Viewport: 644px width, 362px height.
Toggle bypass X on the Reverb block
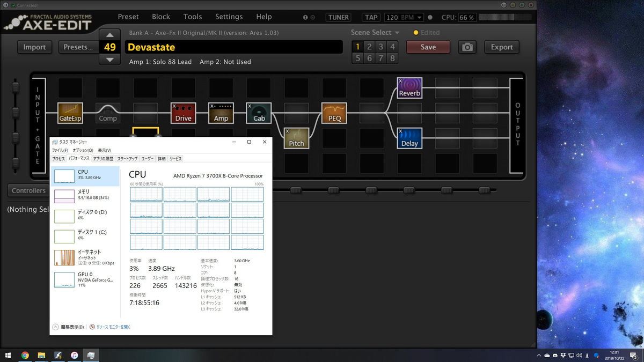(x=400, y=81)
